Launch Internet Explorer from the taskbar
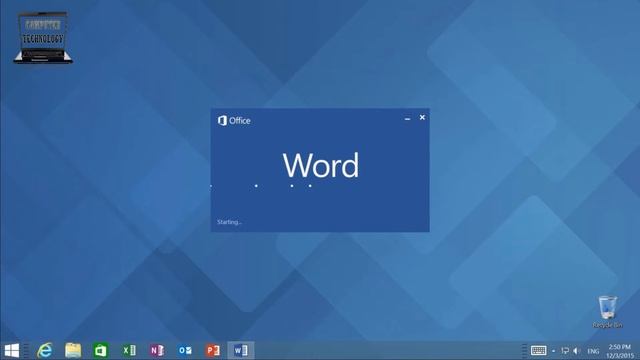The height and width of the screenshot is (360, 640). pos(45,350)
